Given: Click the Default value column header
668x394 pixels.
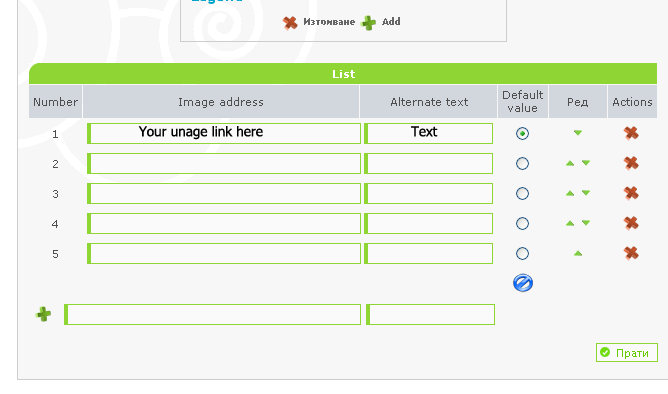Looking at the screenshot, I should 523,102.
